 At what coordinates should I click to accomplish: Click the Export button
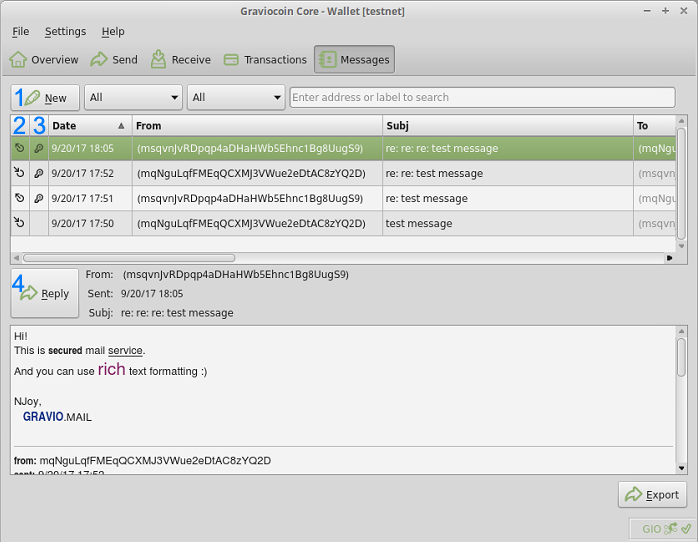click(652, 494)
